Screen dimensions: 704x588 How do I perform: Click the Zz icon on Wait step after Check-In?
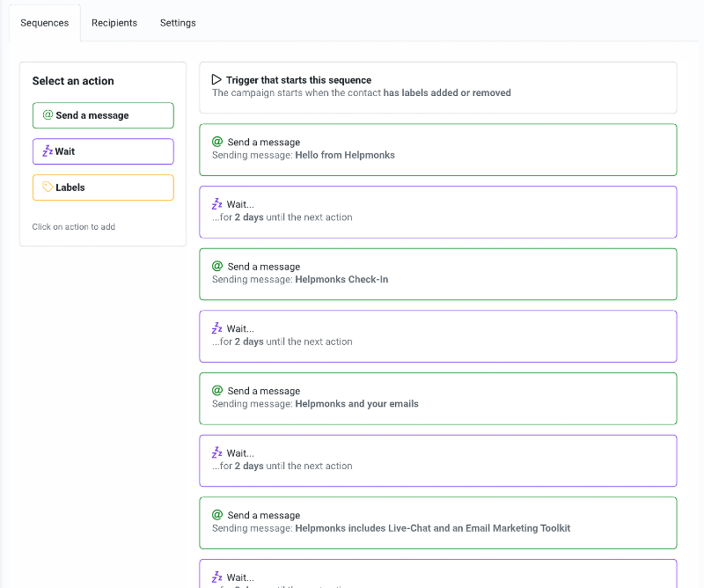click(216, 328)
